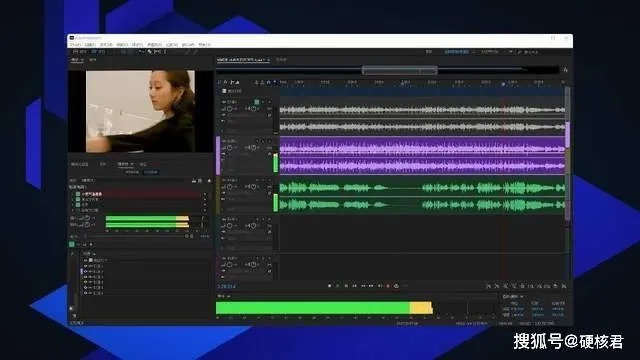
Task: Open the Selection/View panel menu
Action: [x=522, y=296]
